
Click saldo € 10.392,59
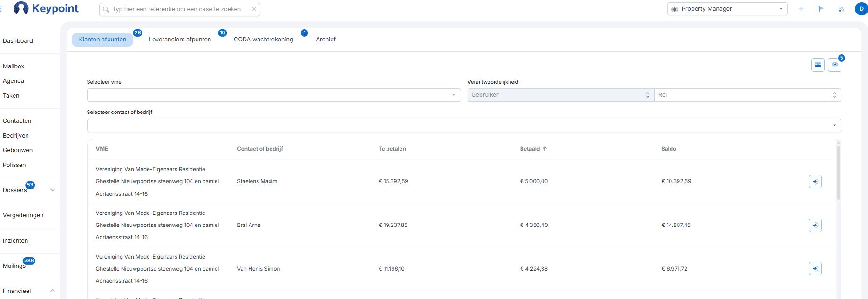(676, 181)
